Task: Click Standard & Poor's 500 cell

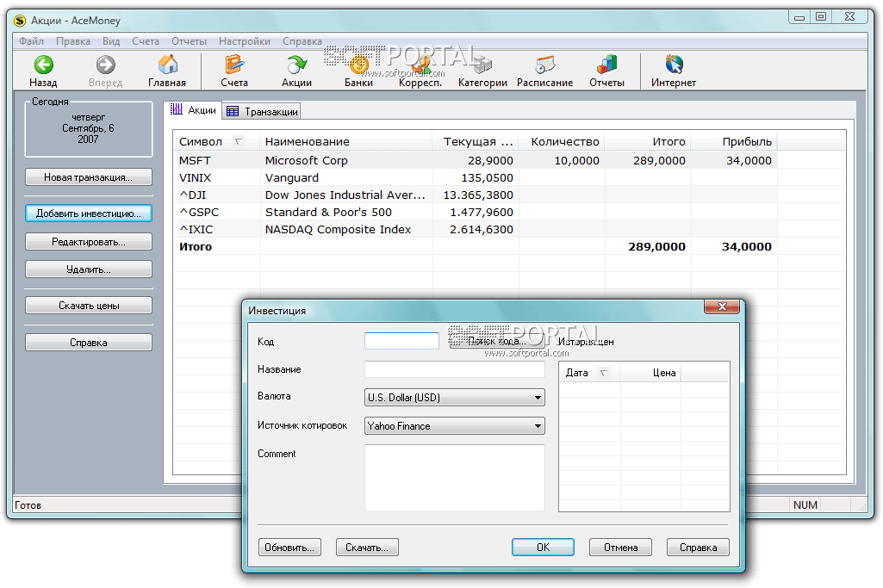Action: (328, 212)
